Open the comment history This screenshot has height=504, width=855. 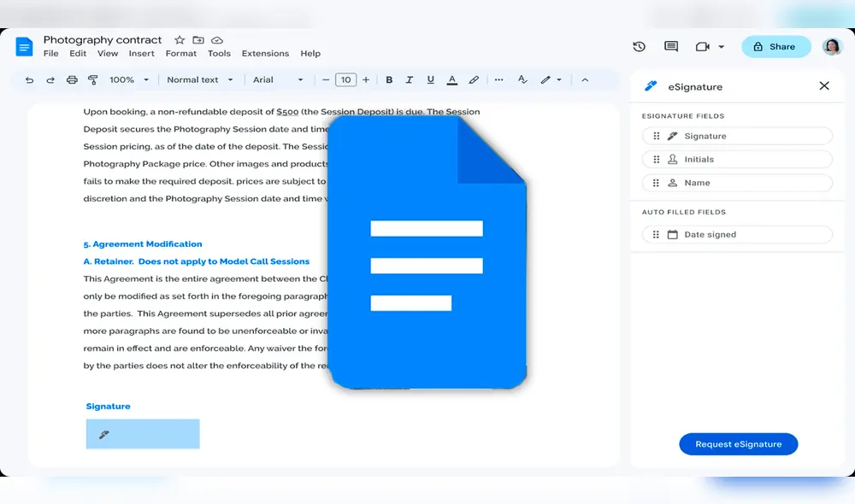pos(670,47)
